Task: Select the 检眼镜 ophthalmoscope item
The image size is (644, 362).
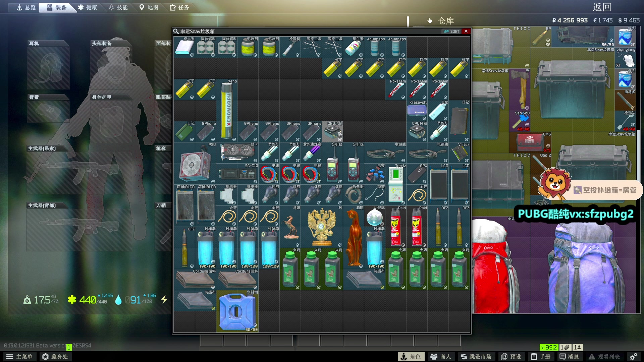Action: pos(290,47)
